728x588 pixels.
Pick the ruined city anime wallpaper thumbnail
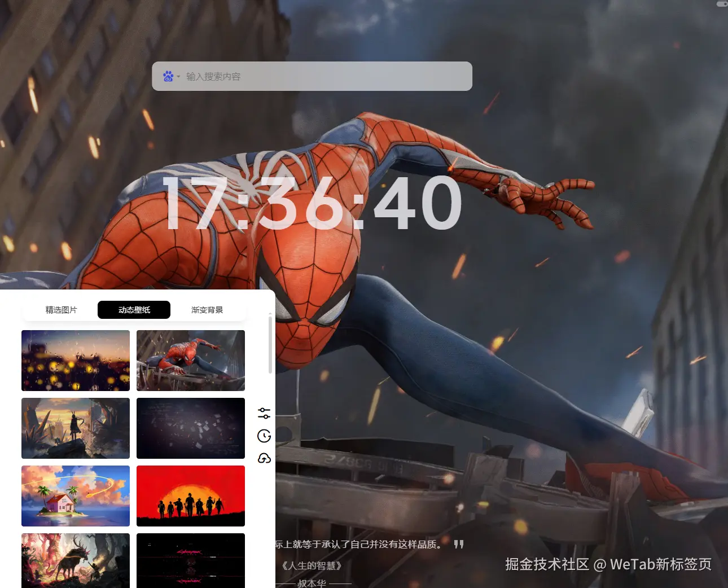(x=76, y=428)
